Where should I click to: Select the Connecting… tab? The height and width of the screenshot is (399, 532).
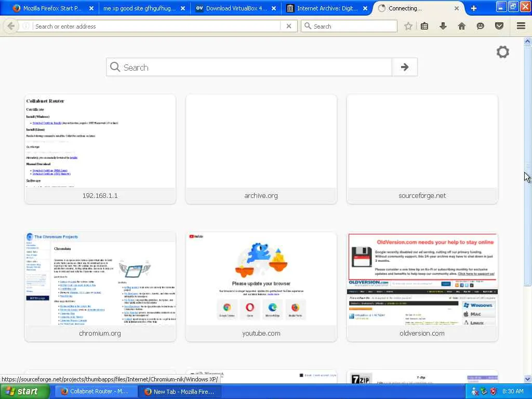pyautogui.click(x=418, y=8)
